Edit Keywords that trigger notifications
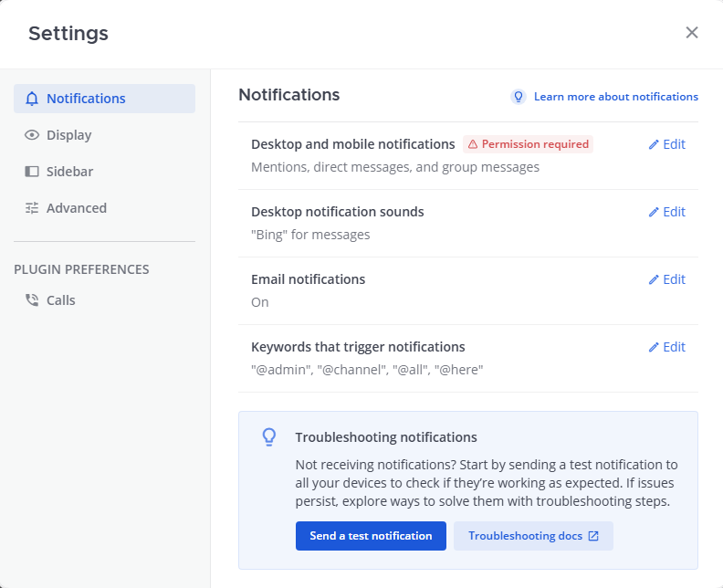723x588 pixels. [667, 347]
